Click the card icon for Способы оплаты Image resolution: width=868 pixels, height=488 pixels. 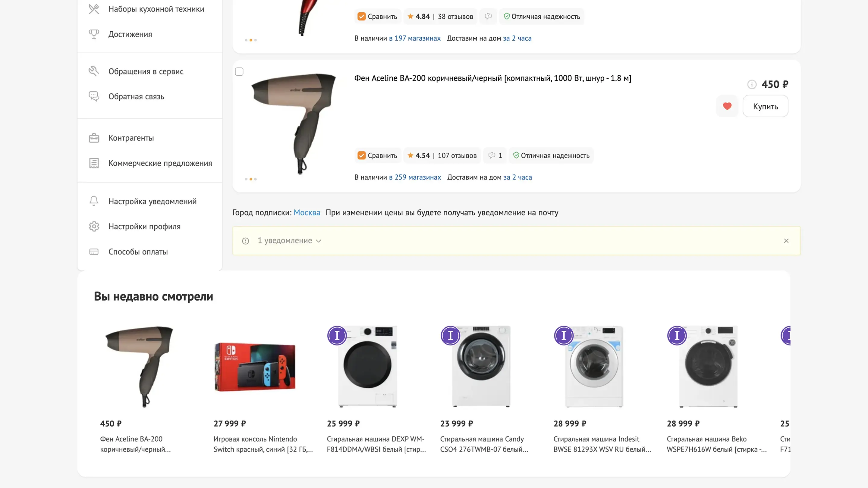(94, 252)
